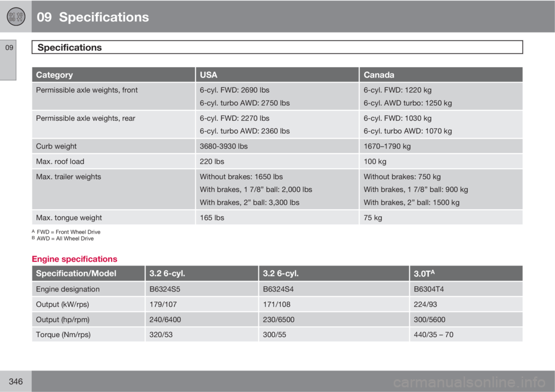Click engine designation "B6304T4"
Viewport: 555px width, 392px height.
(x=428, y=289)
